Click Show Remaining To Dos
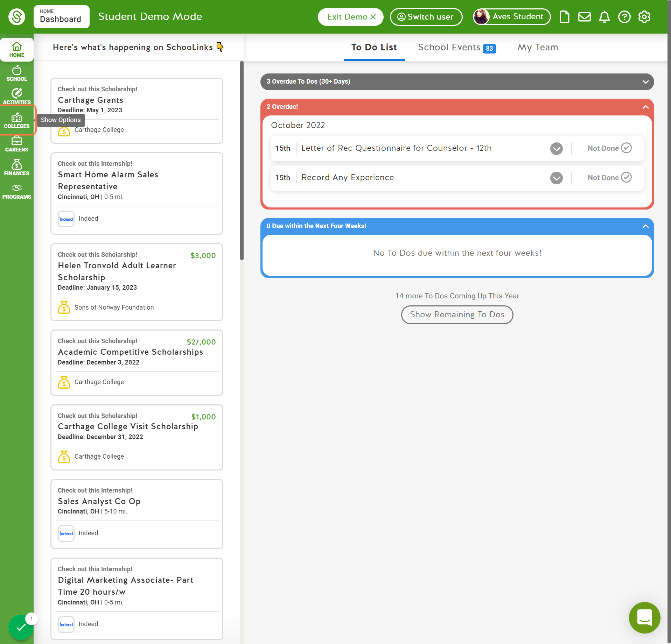The width and height of the screenshot is (671, 644). [x=457, y=314]
